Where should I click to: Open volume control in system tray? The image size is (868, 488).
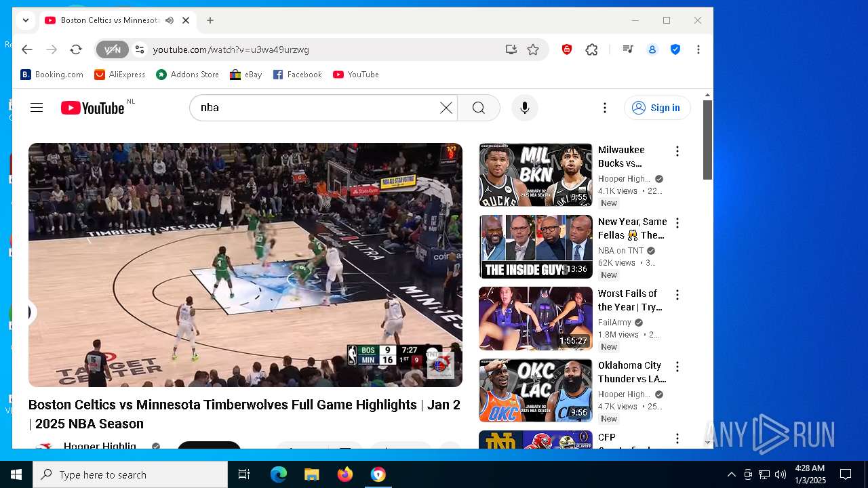[x=781, y=474]
